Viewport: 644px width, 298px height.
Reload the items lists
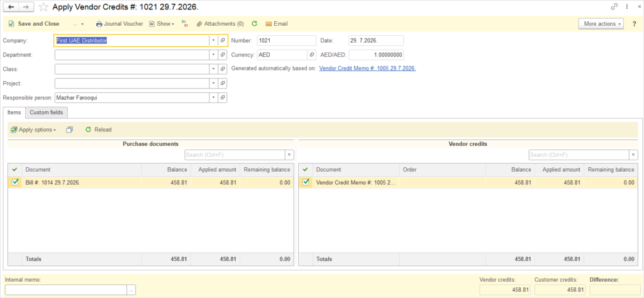(x=98, y=130)
